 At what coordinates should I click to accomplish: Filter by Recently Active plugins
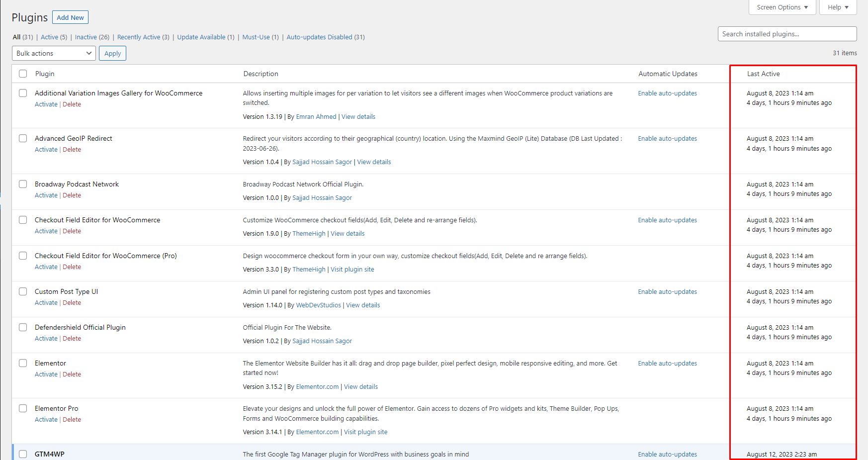click(x=143, y=37)
